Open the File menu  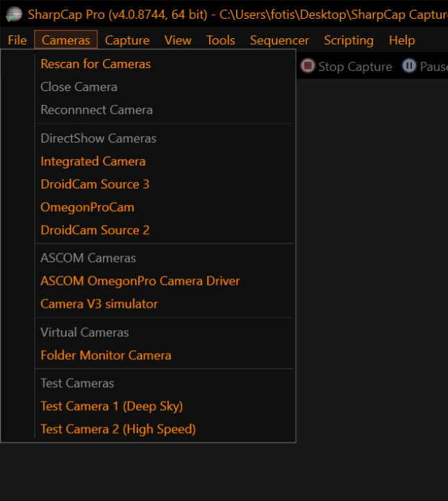coord(17,40)
